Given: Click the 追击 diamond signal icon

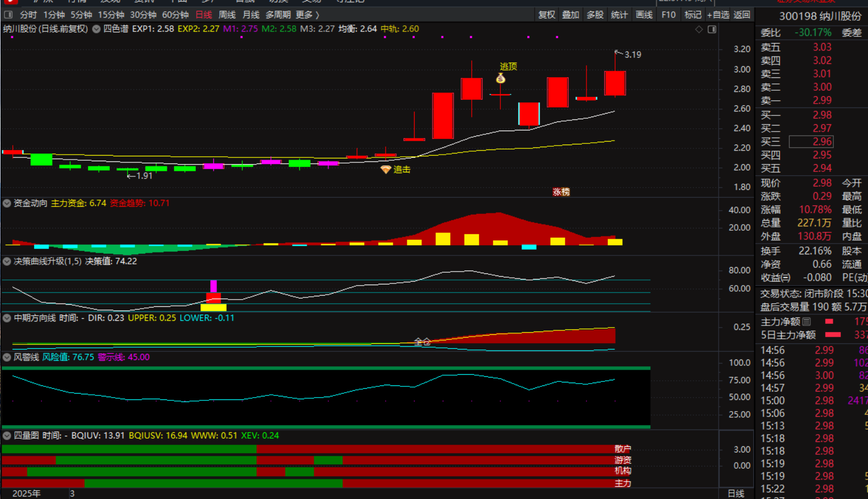Looking at the screenshot, I should click(x=386, y=169).
